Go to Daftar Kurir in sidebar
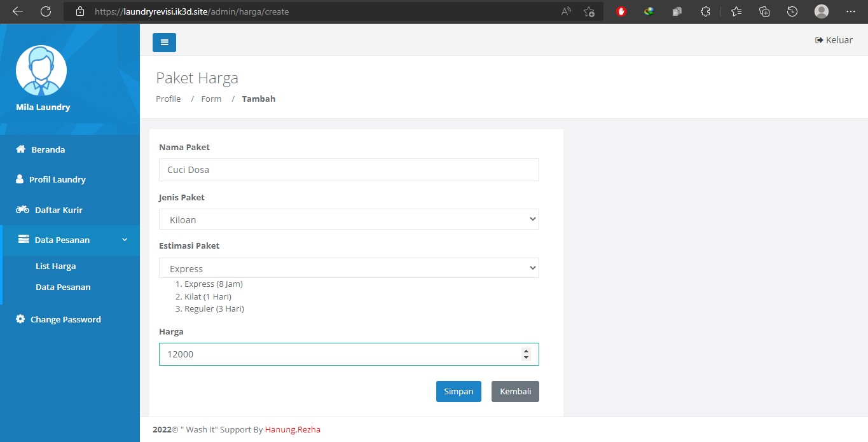The width and height of the screenshot is (868, 442). pos(58,210)
